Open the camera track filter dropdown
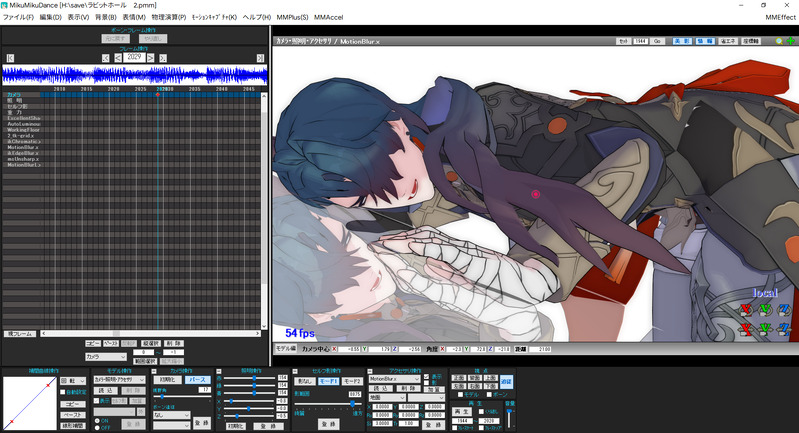Viewport: 799px width, 433px height. (105, 357)
